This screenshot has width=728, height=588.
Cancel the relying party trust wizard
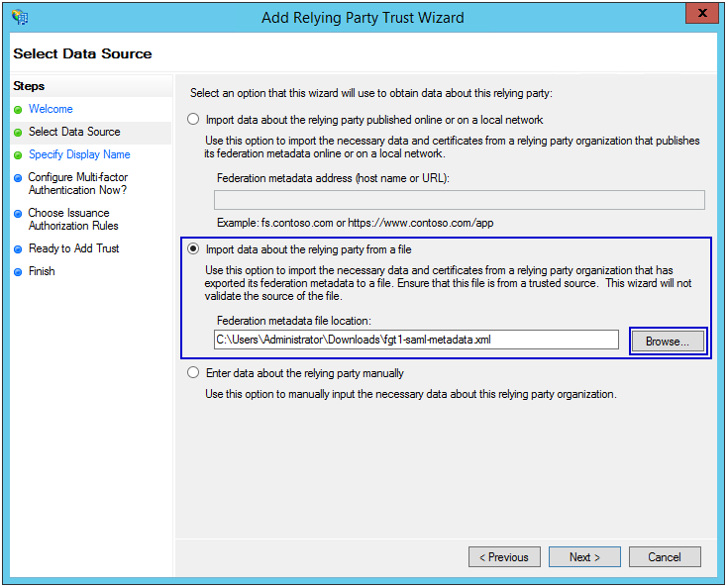[x=664, y=557]
